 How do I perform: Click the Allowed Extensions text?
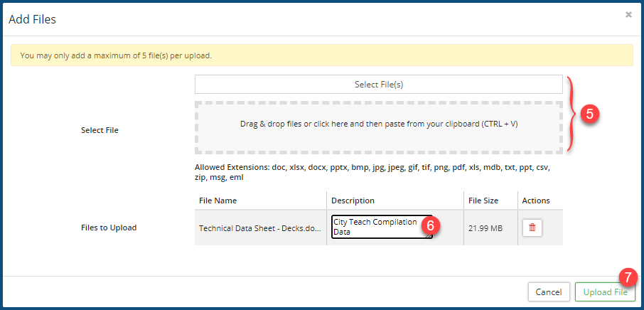pos(372,172)
